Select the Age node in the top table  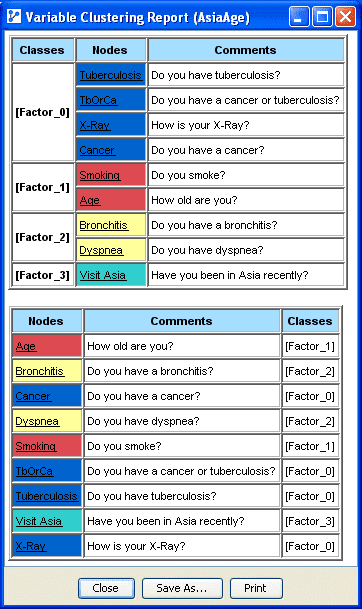coord(90,200)
